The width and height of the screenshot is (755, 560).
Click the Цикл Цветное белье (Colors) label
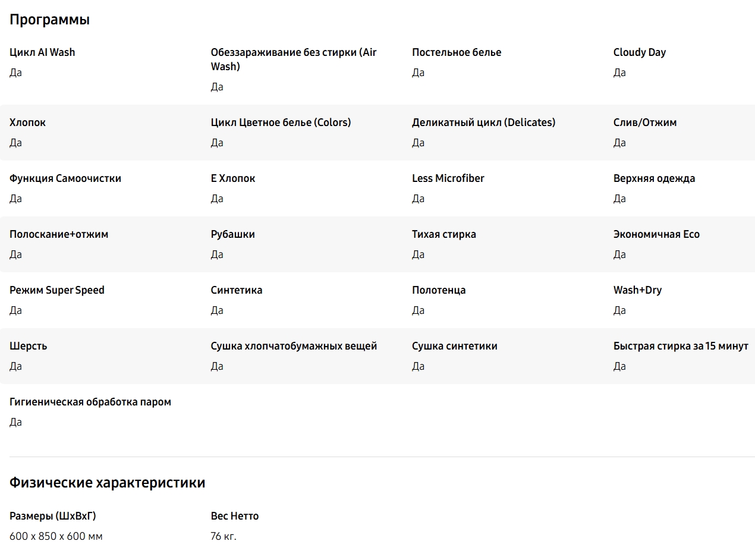click(x=281, y=122)
